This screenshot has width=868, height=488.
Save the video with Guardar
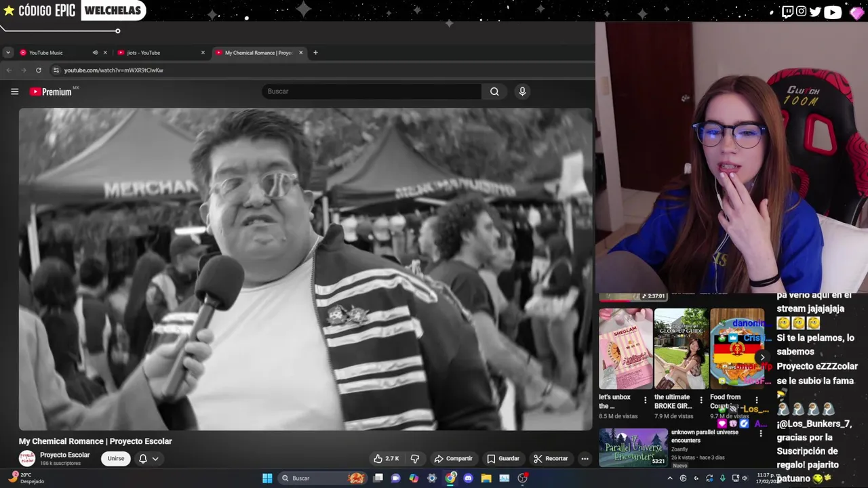tap(503, 458)
